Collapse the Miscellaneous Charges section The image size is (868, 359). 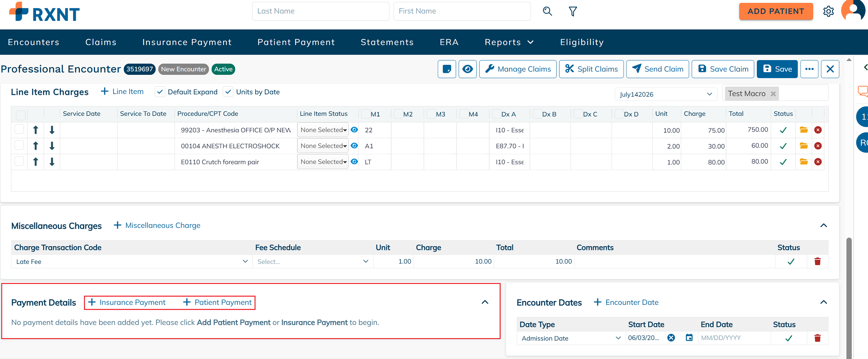click(x=823, y=225)
